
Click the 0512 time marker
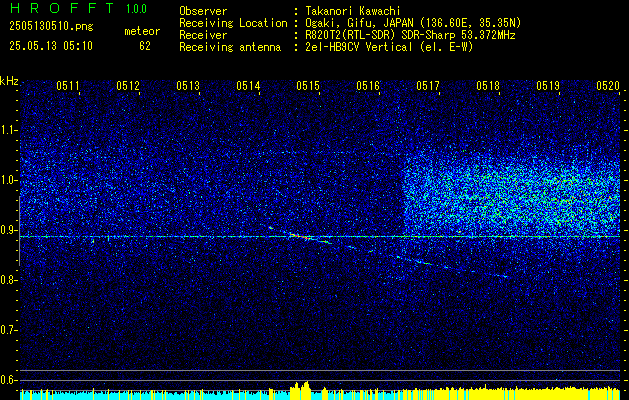[x=128, y=85]
